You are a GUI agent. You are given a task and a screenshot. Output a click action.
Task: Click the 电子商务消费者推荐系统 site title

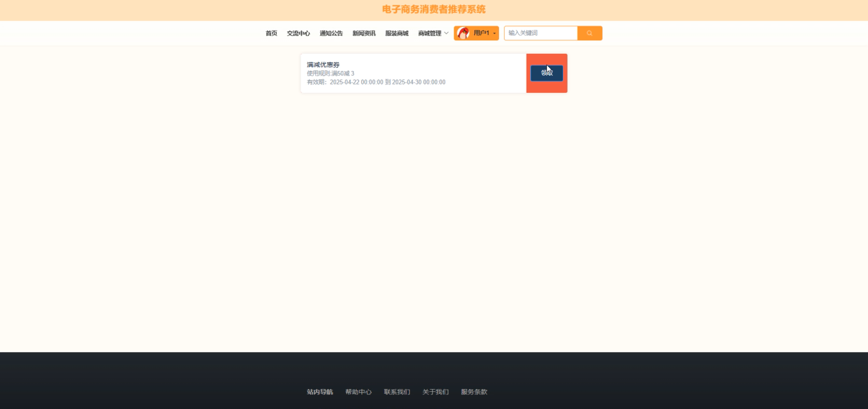(x=434, y=10)
